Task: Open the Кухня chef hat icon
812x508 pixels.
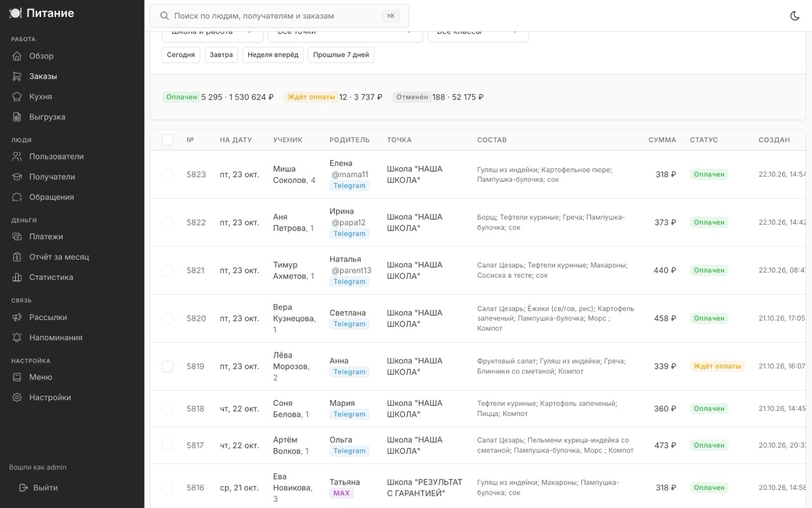Action: coord(17,97)
